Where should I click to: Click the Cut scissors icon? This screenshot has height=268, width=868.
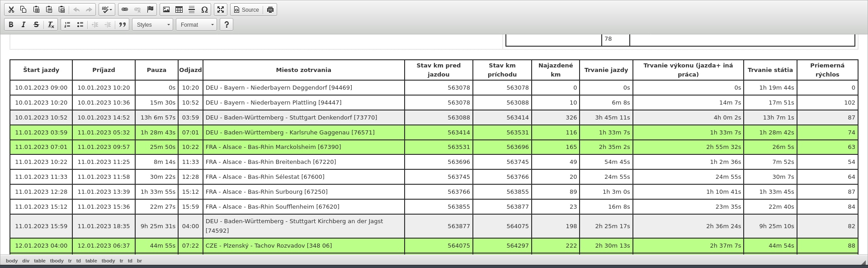(x=11, y=10)
